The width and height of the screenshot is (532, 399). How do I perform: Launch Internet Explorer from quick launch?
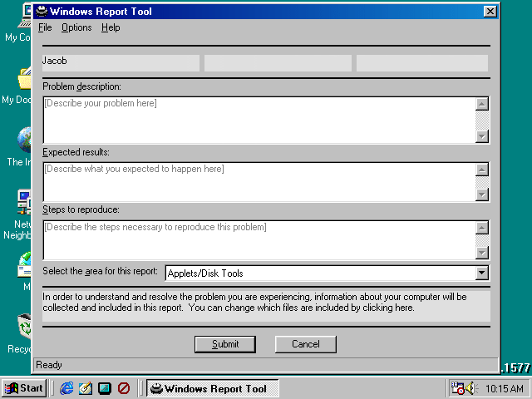pos(66,388)
